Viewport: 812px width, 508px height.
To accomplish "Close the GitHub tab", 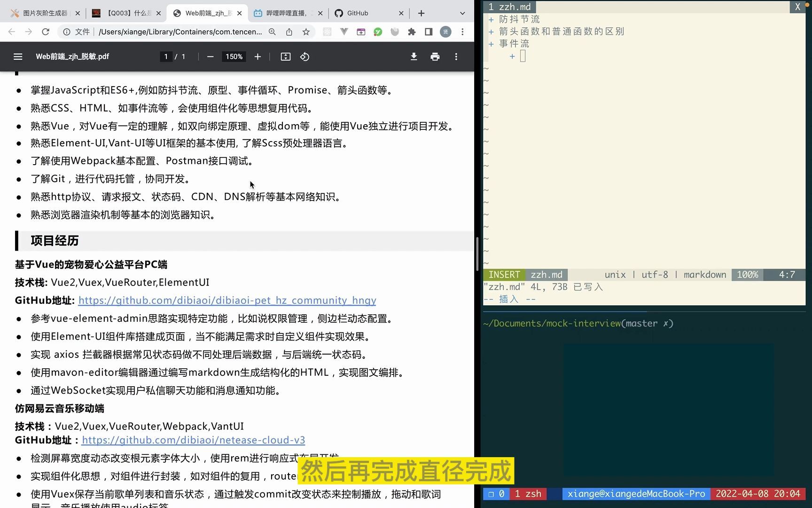I will point(401,13).
